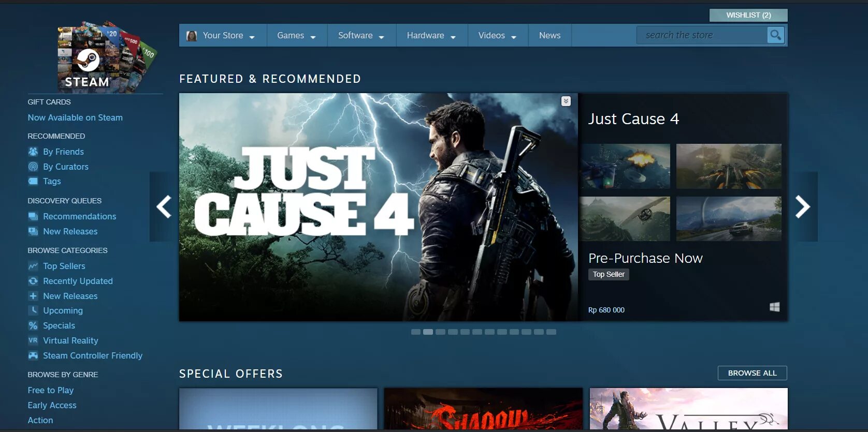Select the last carousel page dot
Image resolution: width=868 pixels, height=432 pixels.
coord(551,332)
